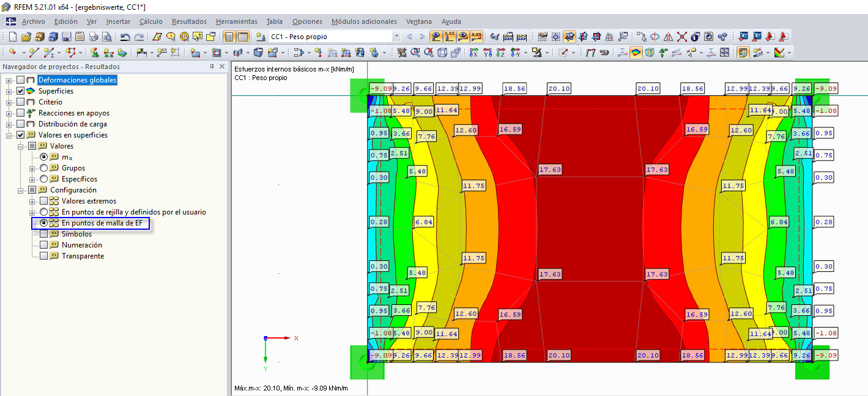The image size is (868, 396).
Task: Go to previous load case arrow
Action: click(409, 37)
